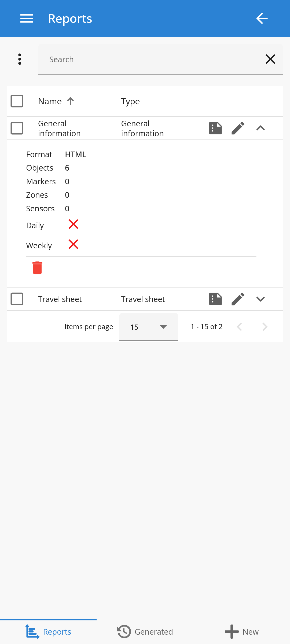Screen dimensions: 290x644
Task: Clear the search field with X
Action: pos(270,59)
